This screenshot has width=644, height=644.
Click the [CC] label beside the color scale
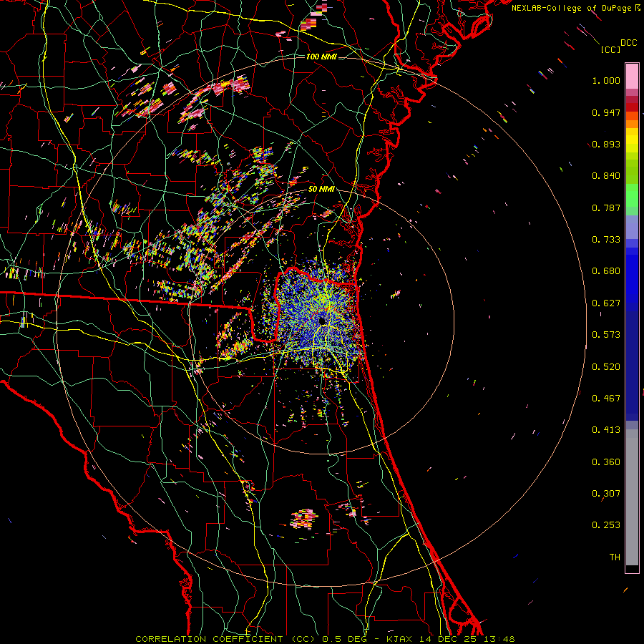610,49
